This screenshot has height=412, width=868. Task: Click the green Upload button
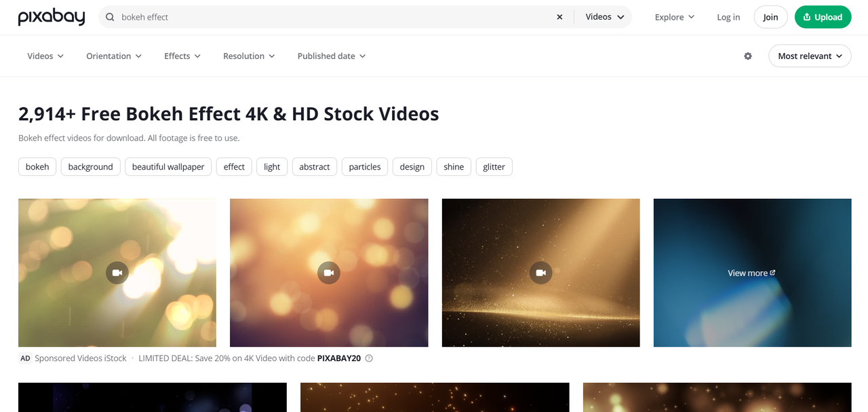[823, 17]
